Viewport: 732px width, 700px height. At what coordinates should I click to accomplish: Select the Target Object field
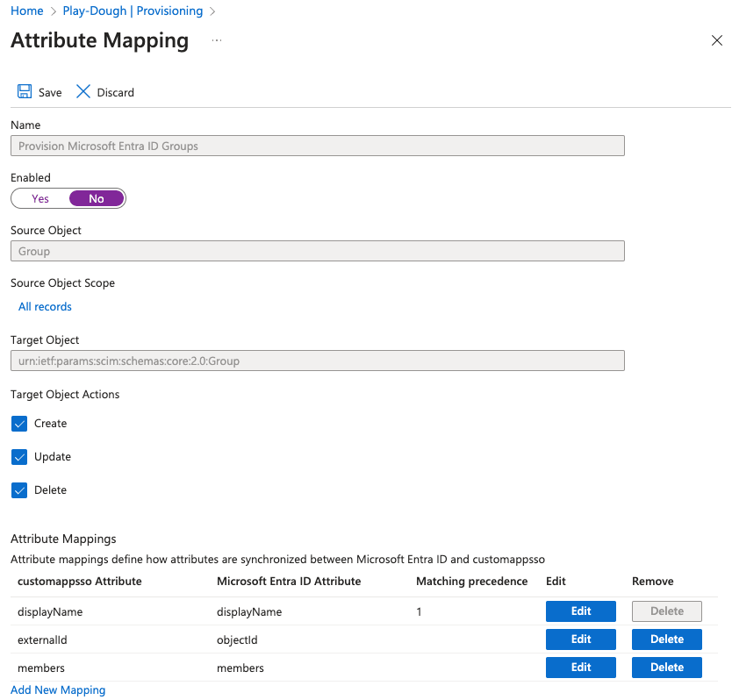point(317,361)
